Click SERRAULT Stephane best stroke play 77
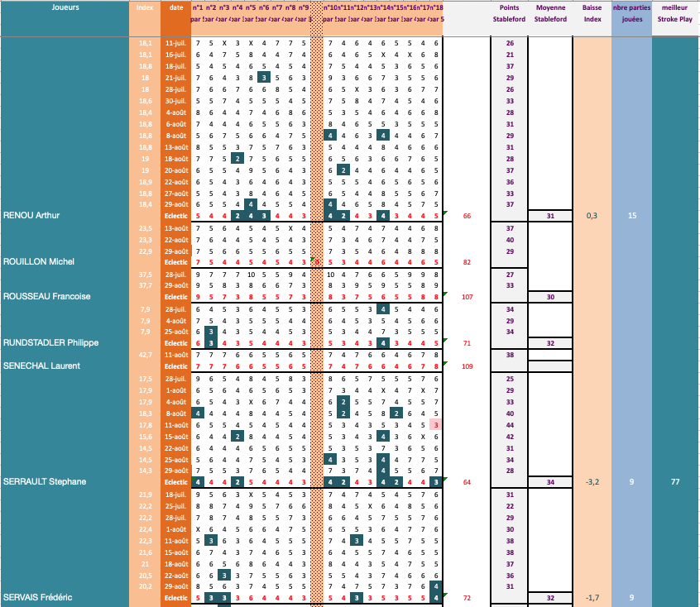The height and width of the screenshot is (607, 700). coord(675,482)
